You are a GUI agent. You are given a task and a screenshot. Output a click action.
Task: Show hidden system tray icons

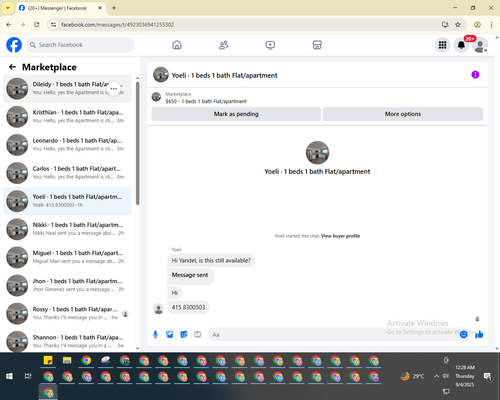click(436, 376)
